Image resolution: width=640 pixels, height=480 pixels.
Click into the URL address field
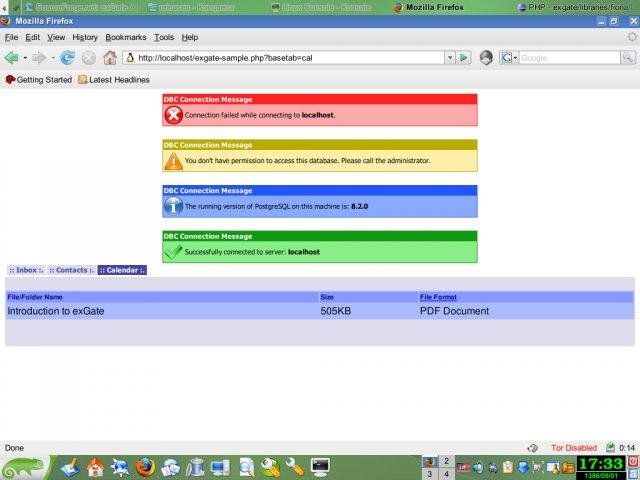290,58
